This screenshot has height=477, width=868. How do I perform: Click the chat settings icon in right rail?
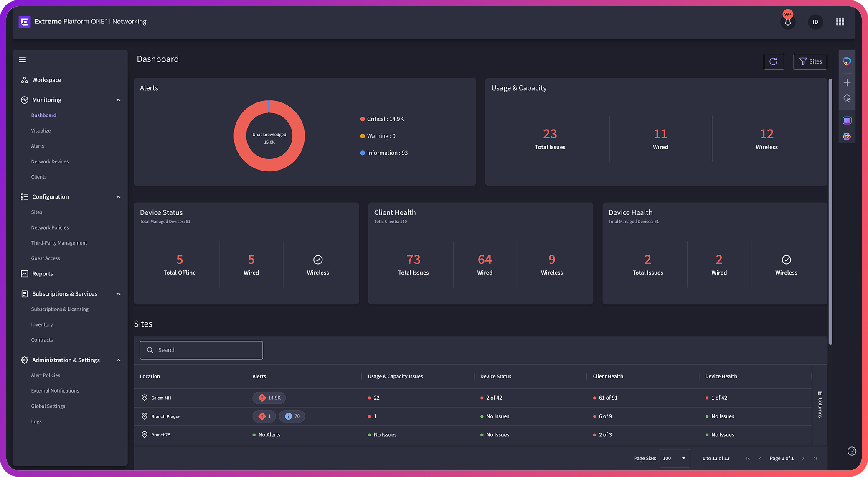[847, 99]
